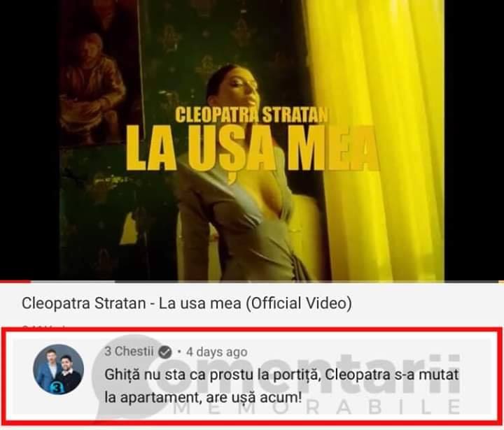Click the '4 days ago' comment timestamp
Viewport: 504px width, 430px height.
217,352
